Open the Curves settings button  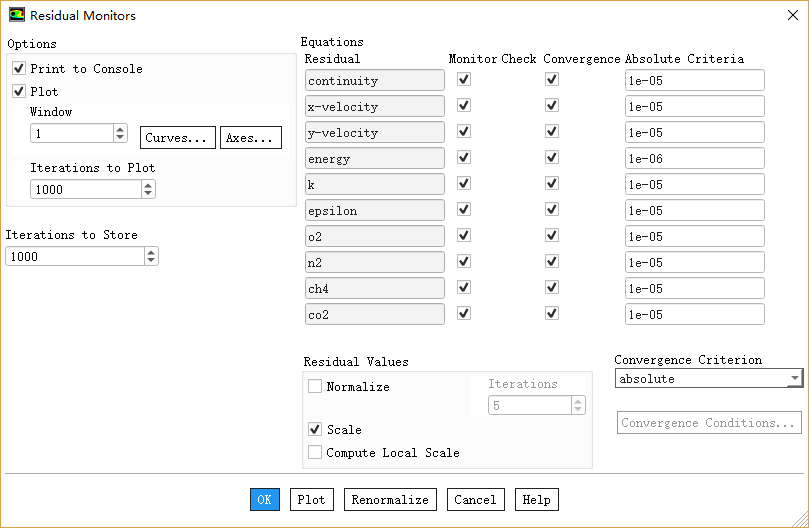(178, 137)
